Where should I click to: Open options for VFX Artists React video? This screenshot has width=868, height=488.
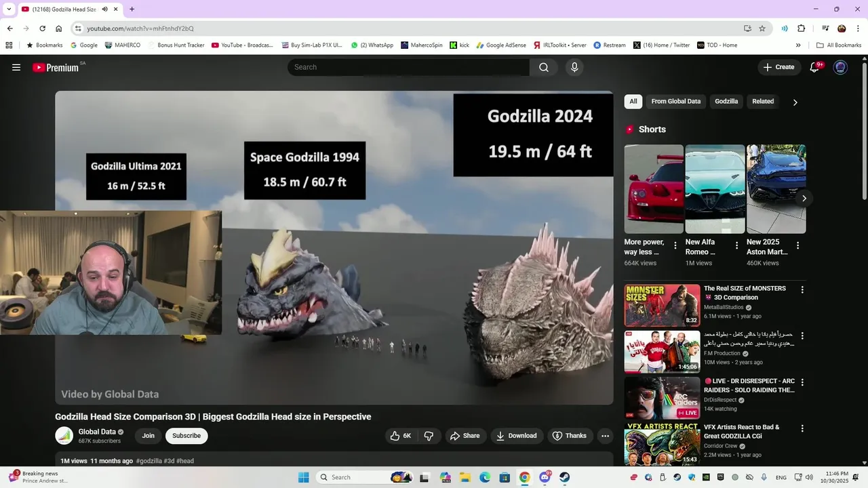click(802, 428)
